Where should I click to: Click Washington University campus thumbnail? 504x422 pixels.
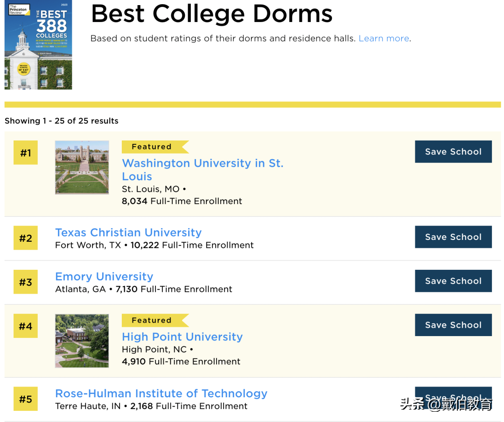[82, 167]
